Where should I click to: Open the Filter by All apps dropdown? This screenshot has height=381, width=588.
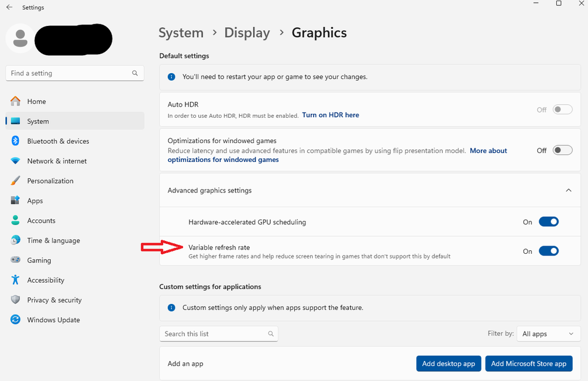(x=549, y=334)
